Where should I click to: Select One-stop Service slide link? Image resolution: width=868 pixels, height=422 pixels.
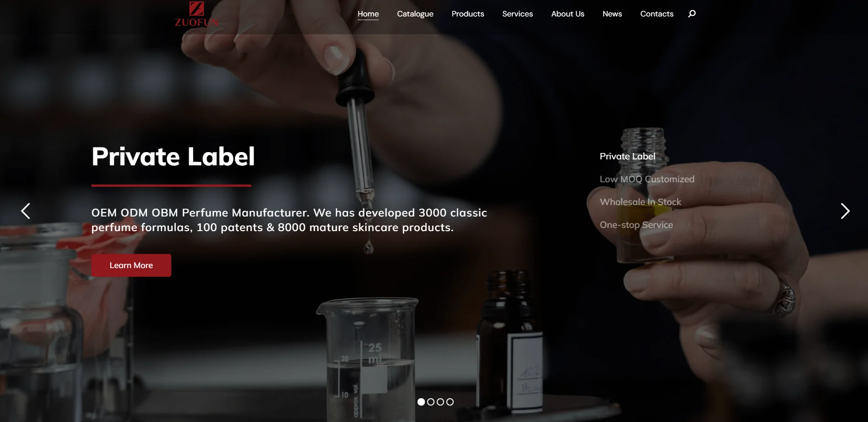click(x=636, y=225)
